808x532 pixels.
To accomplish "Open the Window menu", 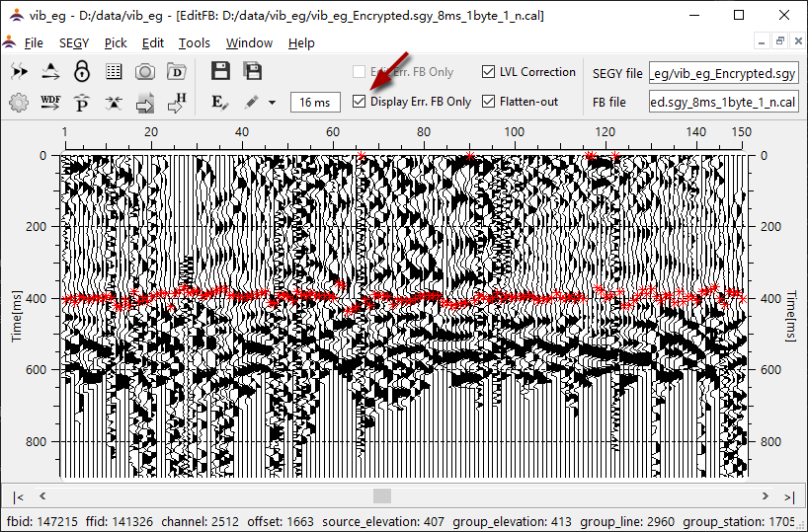I will (249, 42).
